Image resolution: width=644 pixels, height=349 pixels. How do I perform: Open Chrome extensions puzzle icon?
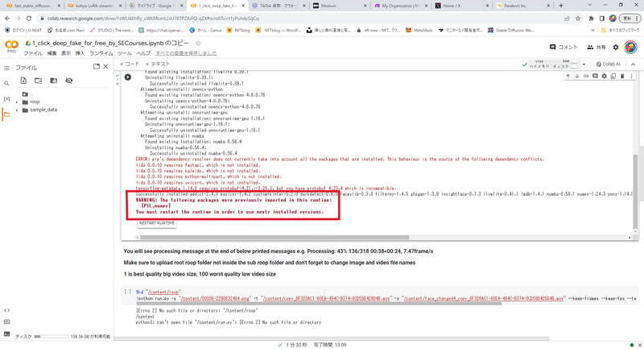(x=591, y=19)
